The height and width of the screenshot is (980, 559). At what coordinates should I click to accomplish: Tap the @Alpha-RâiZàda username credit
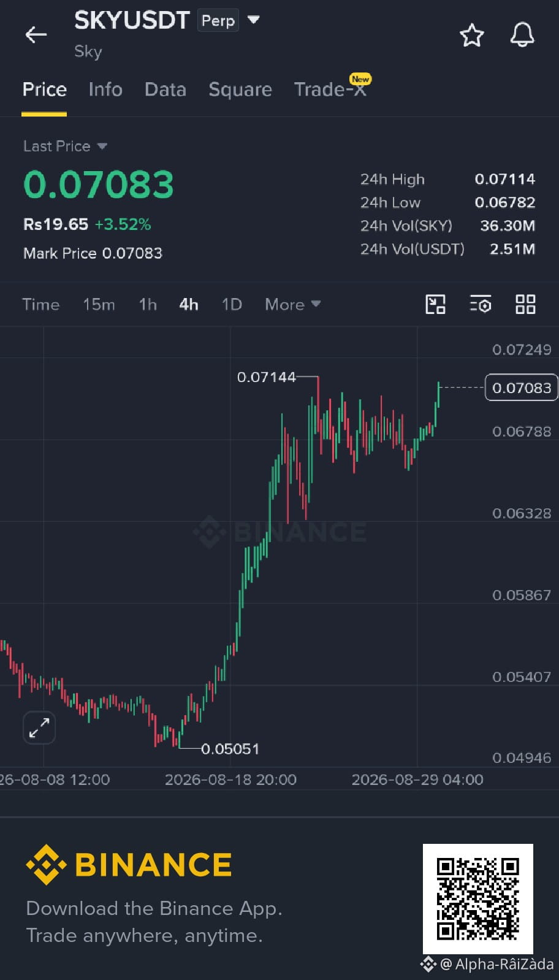pos(496,964)
